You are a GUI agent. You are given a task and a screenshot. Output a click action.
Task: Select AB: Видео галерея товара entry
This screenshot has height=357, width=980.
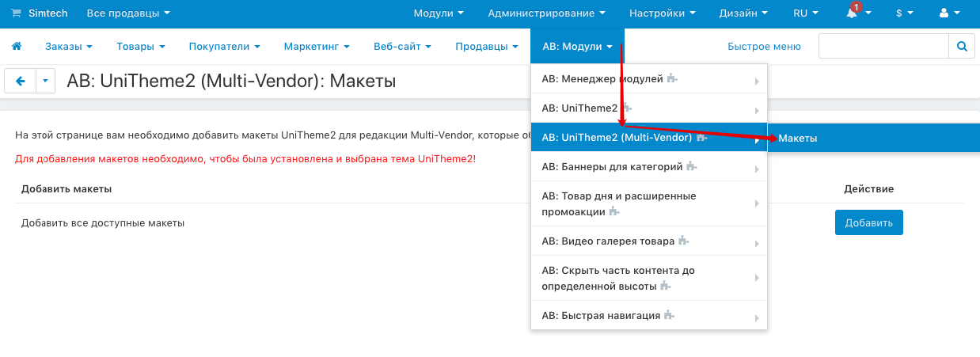(649, 241)
